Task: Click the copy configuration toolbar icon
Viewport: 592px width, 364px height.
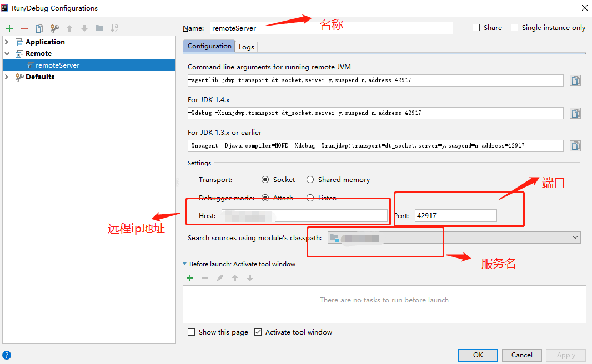Action: point(39,28)
